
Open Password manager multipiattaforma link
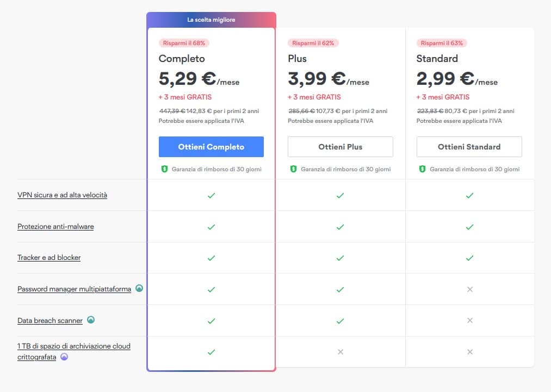point(74,289)
